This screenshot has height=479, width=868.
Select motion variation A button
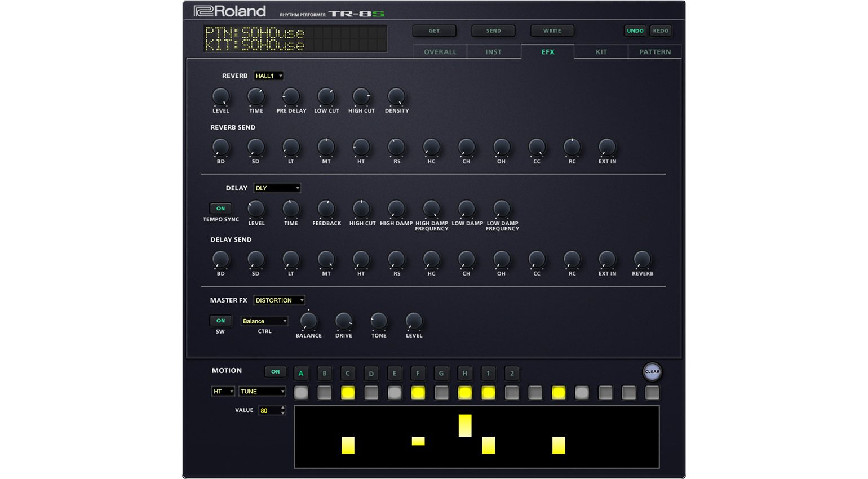[x=301, y=373]
